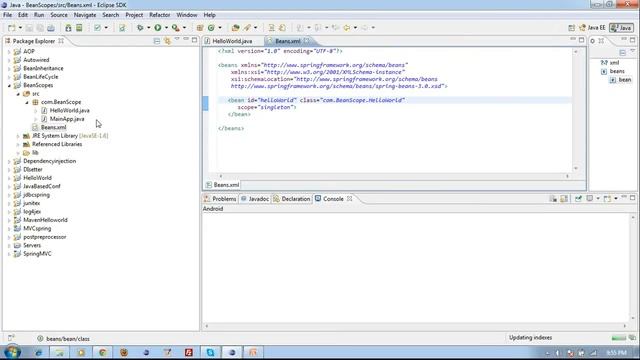Click the New Java Package icon
This screenshot has height=360, width=640.
coord(200,28)
